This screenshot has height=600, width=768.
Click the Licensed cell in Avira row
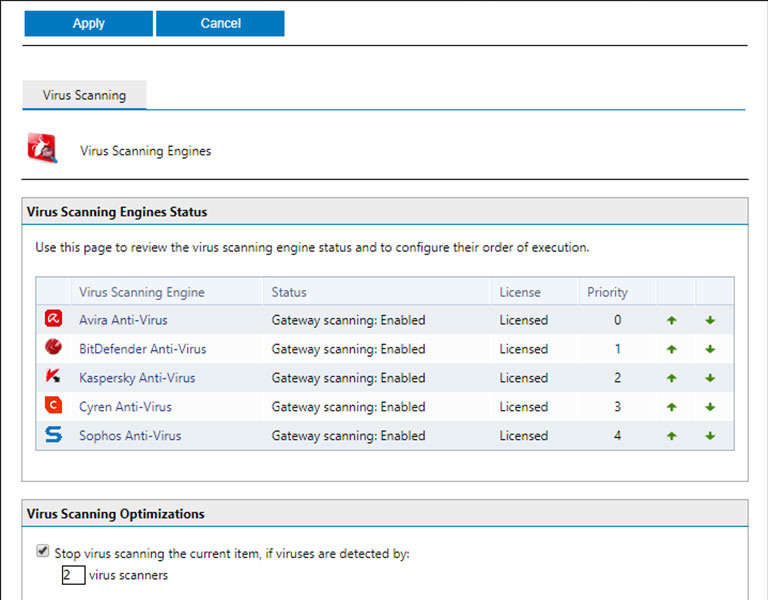(x=524, y=320)
